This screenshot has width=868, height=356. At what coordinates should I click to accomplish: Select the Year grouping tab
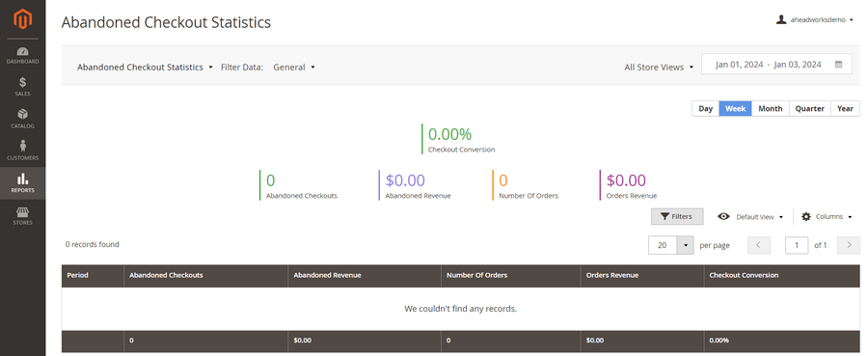click(845, 108)
